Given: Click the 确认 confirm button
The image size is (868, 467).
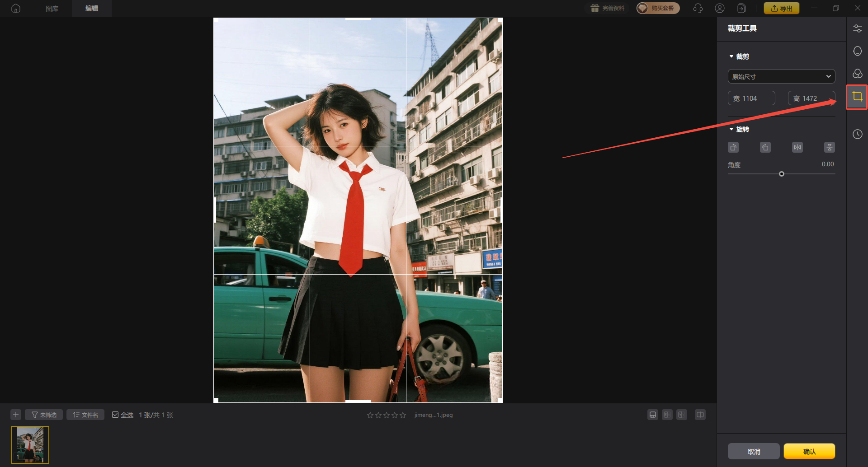Looking at the screenshot, I should (x=809, y=451).
